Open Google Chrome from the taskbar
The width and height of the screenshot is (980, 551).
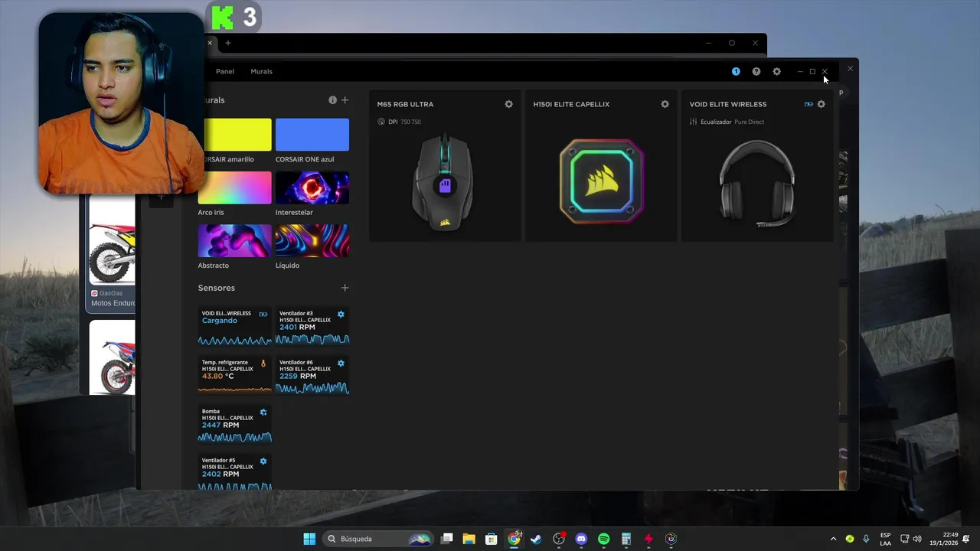(514, 539)
